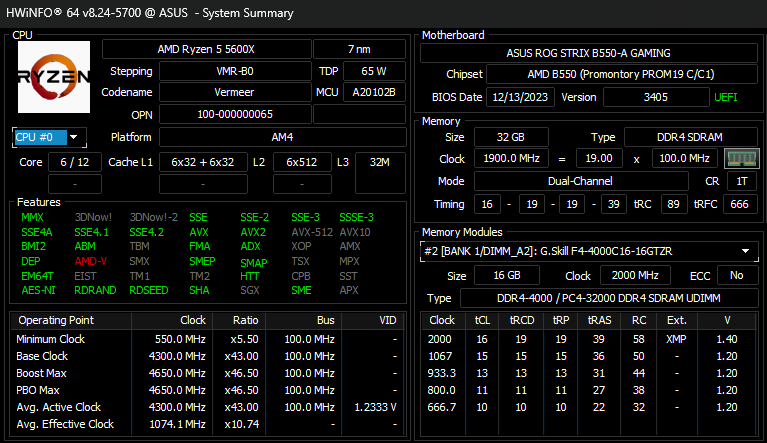Click the motherboard name ASUS ROG STRIX B550-A GAMING
767x443 pixels.
click(x=588, y=53)
